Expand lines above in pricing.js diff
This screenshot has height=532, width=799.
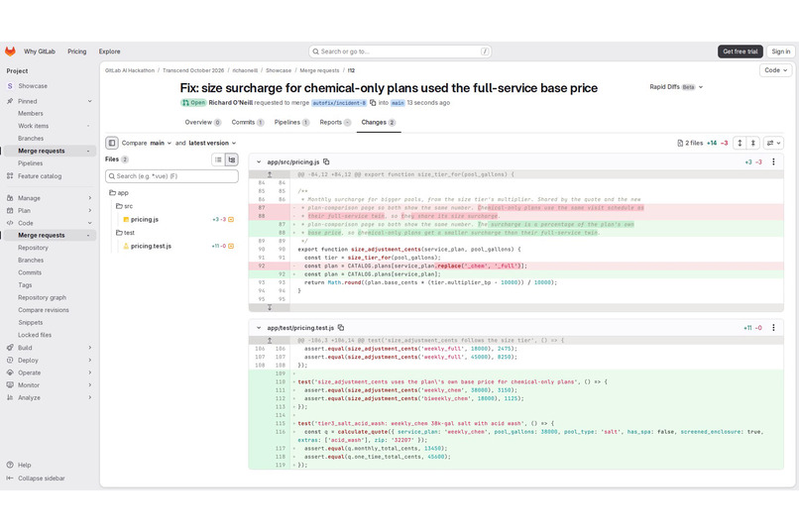270,174
